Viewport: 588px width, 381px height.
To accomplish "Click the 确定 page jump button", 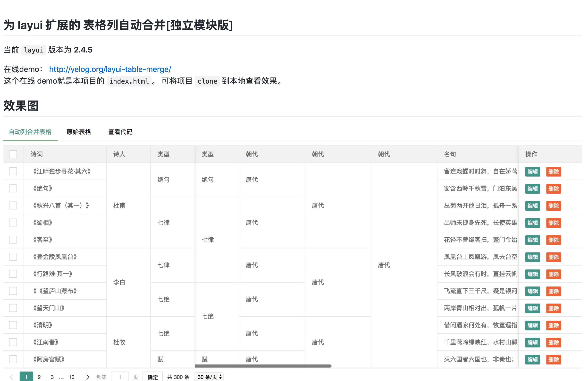I will pos(152,377).
